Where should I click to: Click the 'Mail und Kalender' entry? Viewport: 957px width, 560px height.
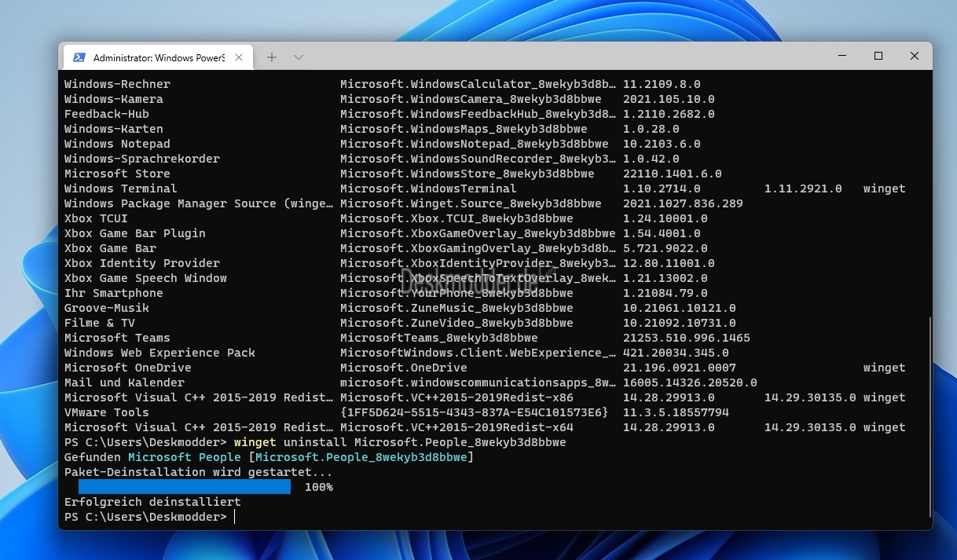pyautogui.click(x=124, y=382)
